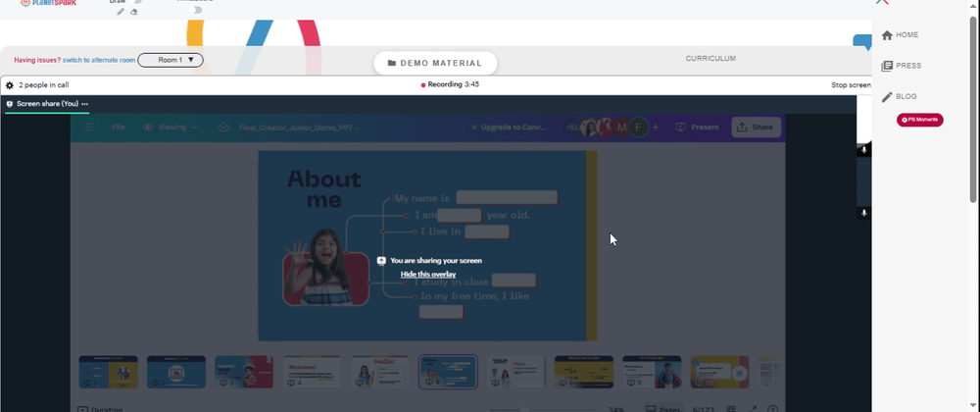Click Stop screen share button
The image size is (980, 412).
pyautogui.click(x=851, y=85)
